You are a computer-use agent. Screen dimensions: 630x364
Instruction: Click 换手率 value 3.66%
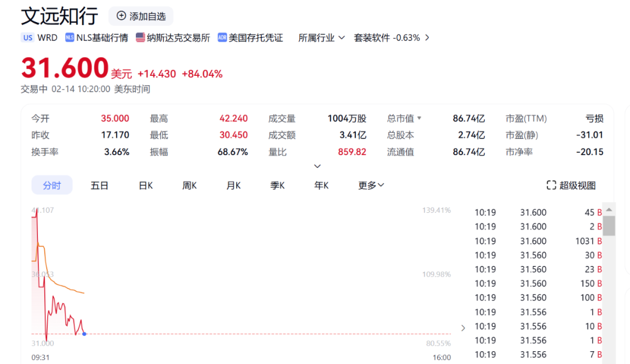pyautogui.click(x=117, y=152)
